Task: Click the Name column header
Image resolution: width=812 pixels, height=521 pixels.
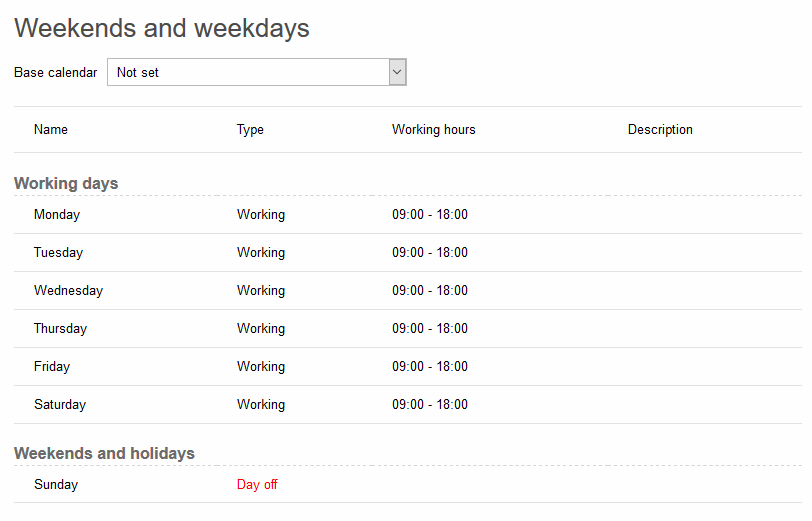Action: (x=51, y=129)
